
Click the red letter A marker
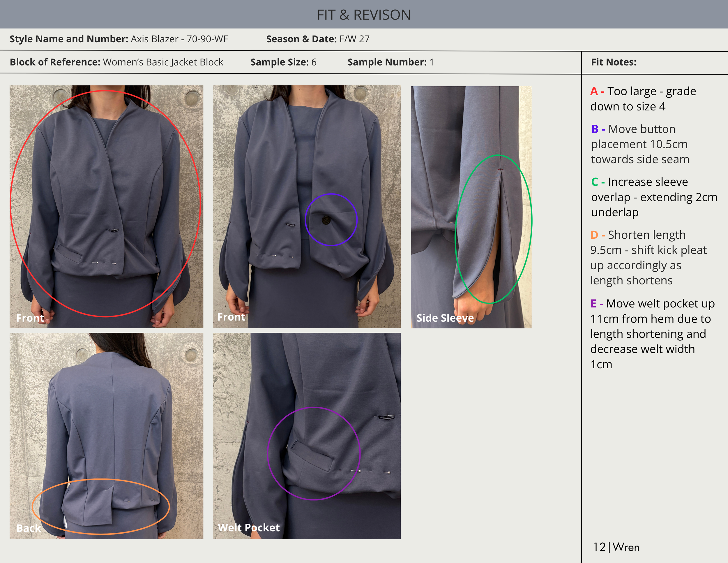[594, 91]
